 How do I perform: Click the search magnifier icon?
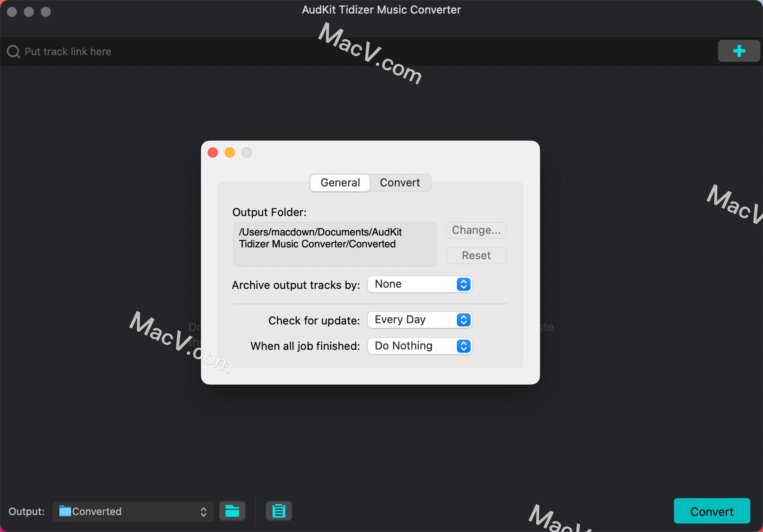(14, 52)
